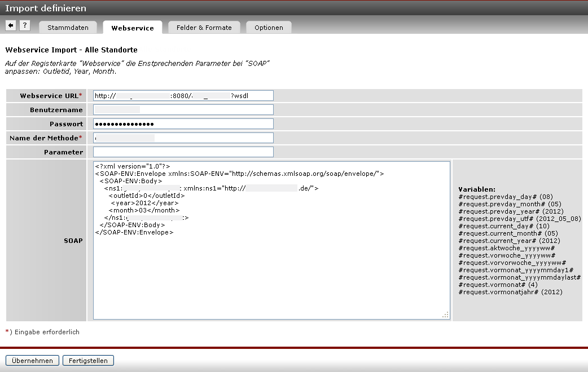This screenshot has height=372, width=588.
Task: Click the back arrow icon
Action: tap(11, 25)
